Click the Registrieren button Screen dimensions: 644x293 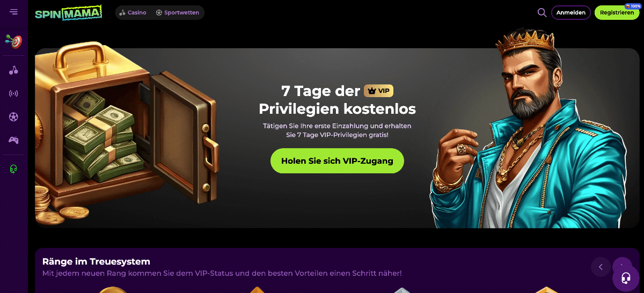point(617,12)
